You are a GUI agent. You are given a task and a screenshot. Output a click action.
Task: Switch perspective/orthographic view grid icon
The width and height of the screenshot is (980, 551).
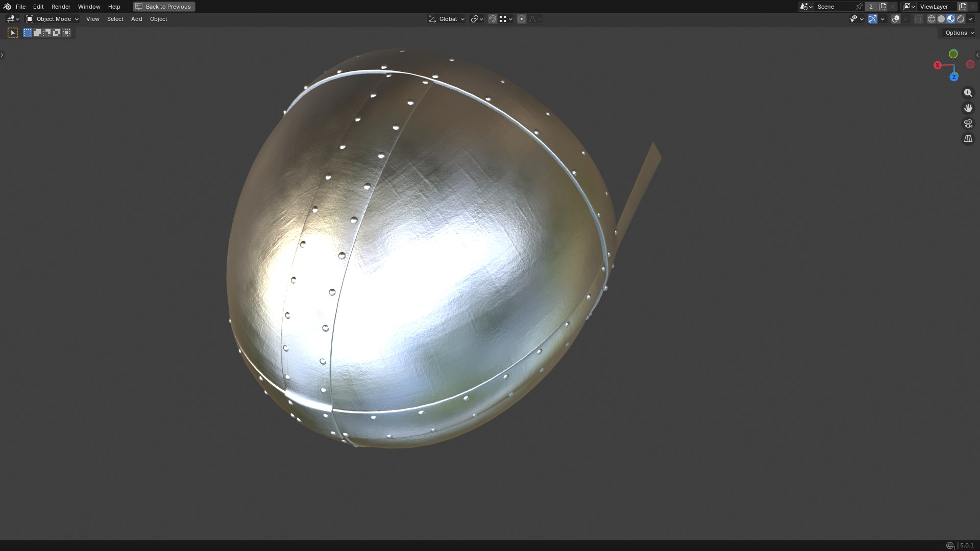pyautogui.click(x=968, y=139)
